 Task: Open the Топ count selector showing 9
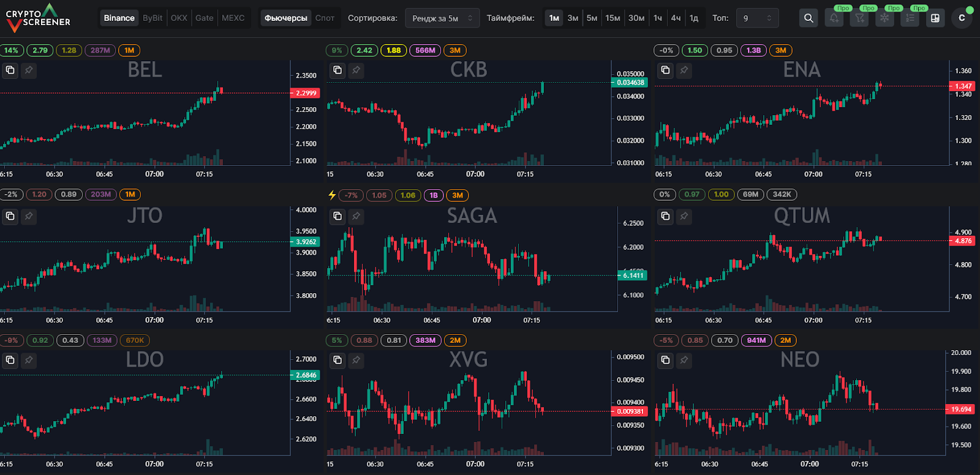[757, 18]
